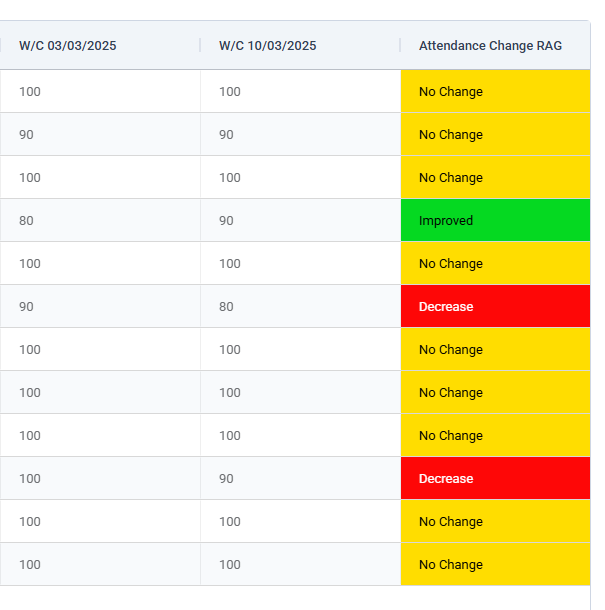Select the green "Improved" cell

[x=495, y=221]
